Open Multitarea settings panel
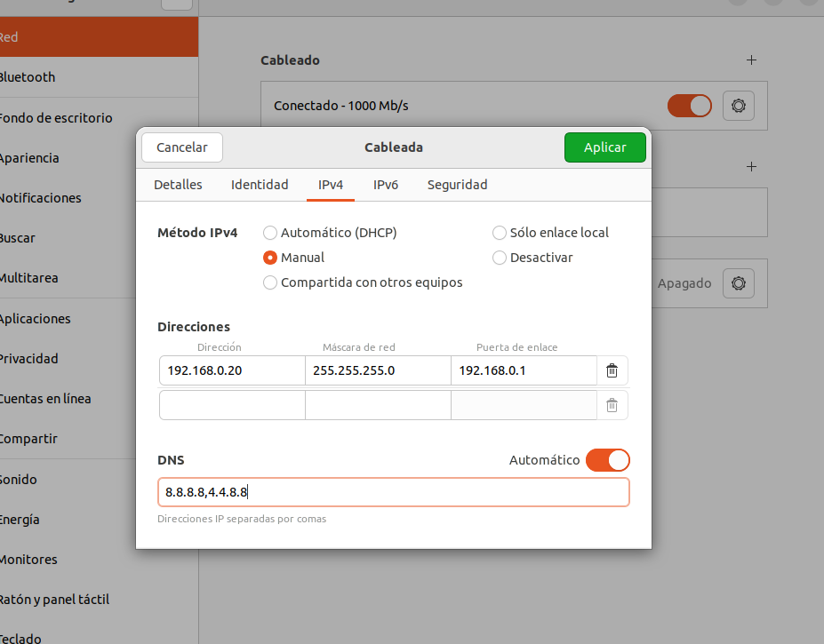The image size is (824, 644). (x=68, y=278)
